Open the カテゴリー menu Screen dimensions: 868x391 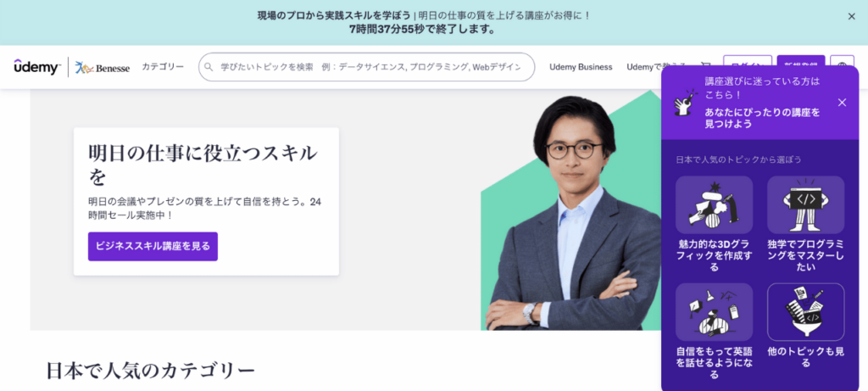point(163,67)
